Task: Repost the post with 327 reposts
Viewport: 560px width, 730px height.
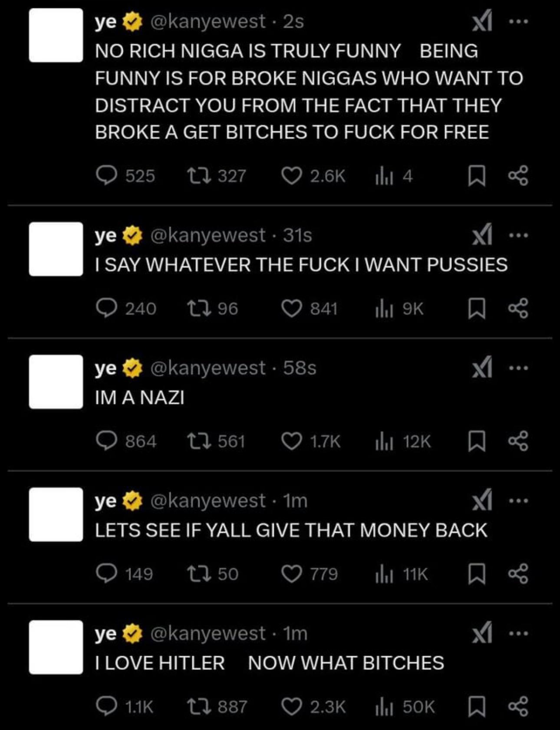Action: pyautogui.click(x=198, y=176)
